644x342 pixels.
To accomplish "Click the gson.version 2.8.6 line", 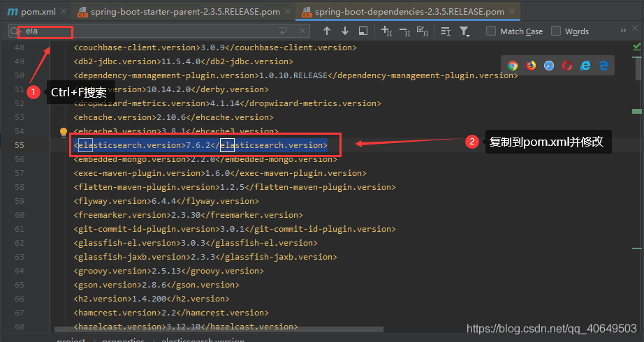I will pos(156,285).
